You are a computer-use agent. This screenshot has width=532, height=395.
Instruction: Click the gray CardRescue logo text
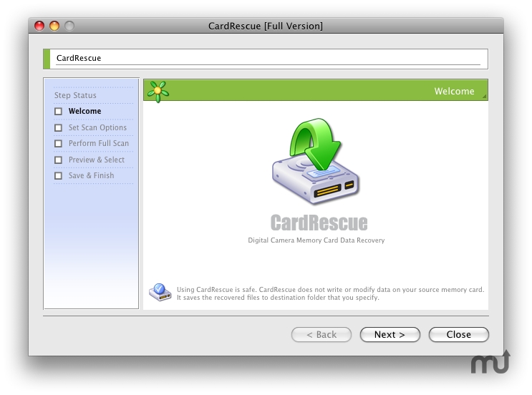[x=319, y=223]
